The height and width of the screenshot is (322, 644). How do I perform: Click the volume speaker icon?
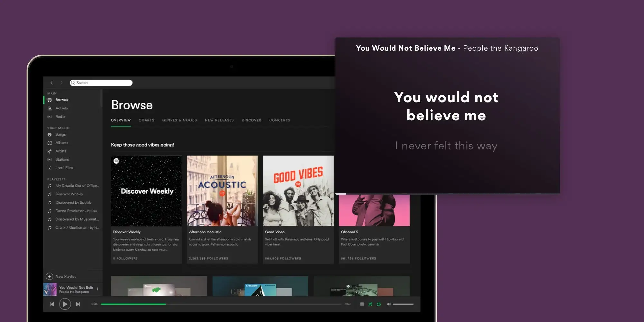[389, 304]
